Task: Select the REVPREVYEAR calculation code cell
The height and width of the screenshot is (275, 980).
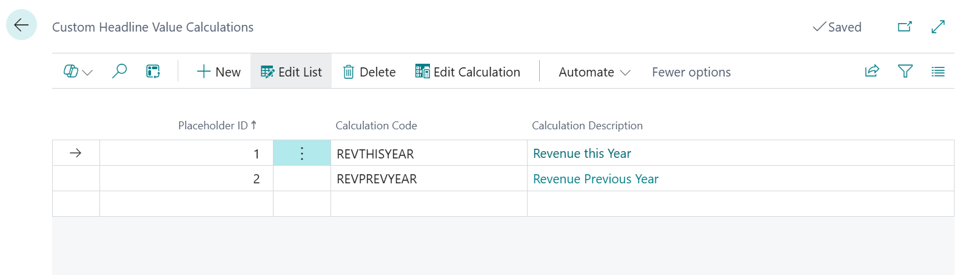Action: click(377, 179)
